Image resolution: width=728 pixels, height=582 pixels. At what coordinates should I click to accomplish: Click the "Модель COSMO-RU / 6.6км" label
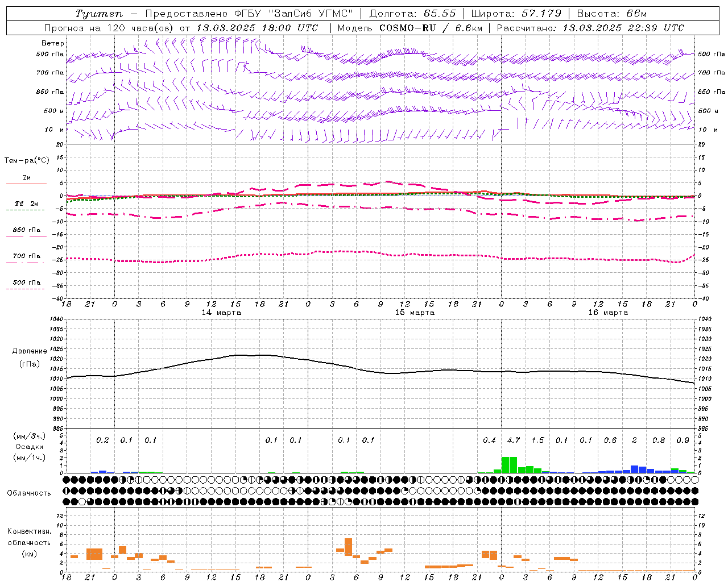pos(410,28)
